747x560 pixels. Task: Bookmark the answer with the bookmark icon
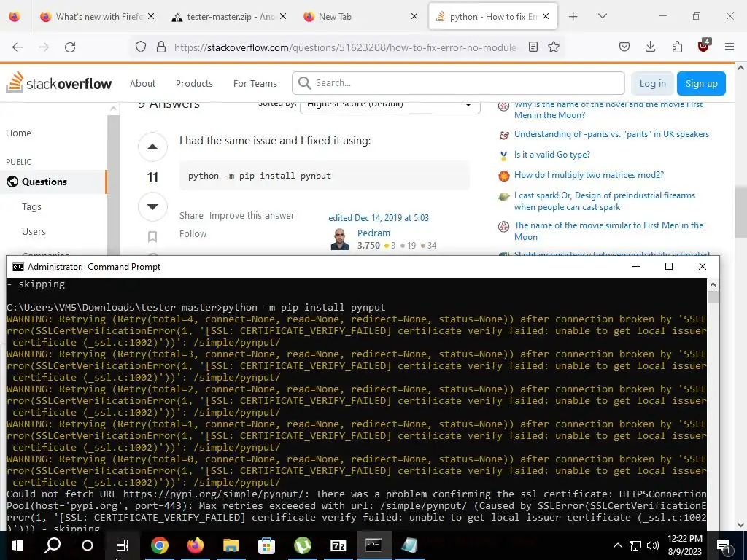152,237
